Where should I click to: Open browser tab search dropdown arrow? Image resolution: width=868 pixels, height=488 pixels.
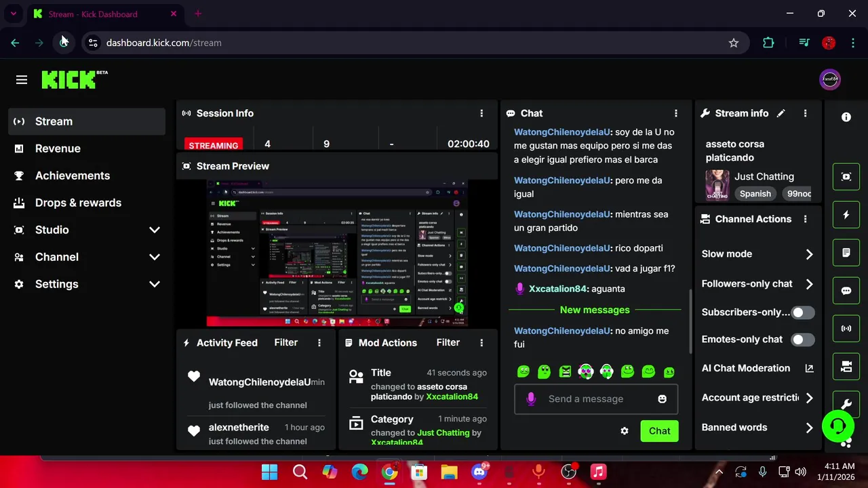(13, 14)
